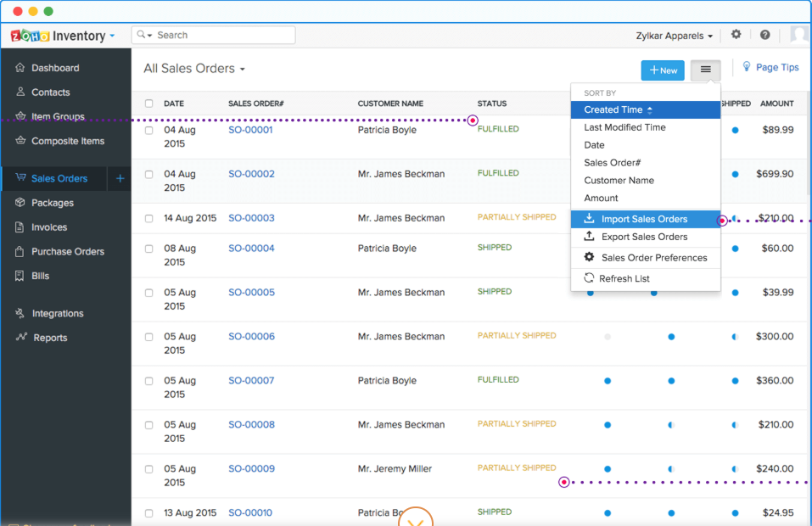This screenshot has width=812, height=526.
Task: Select Import Sales Orders from the menu
Action: click(644, 219)
